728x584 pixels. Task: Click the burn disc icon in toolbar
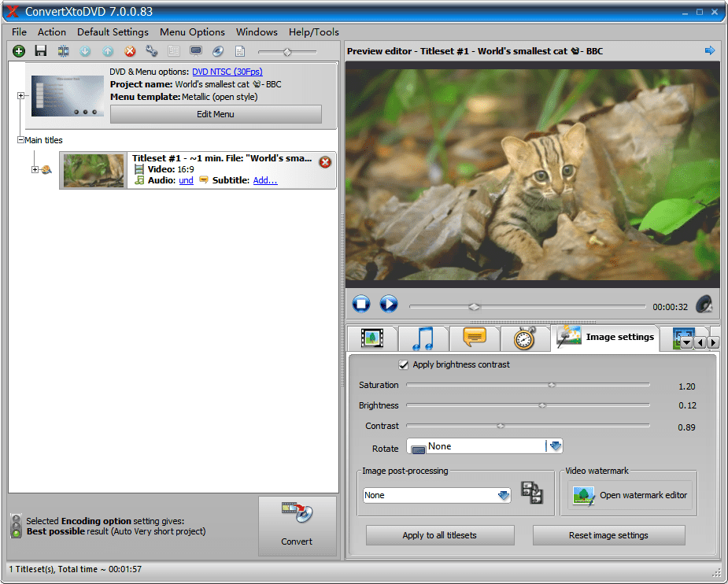[218, 51]
